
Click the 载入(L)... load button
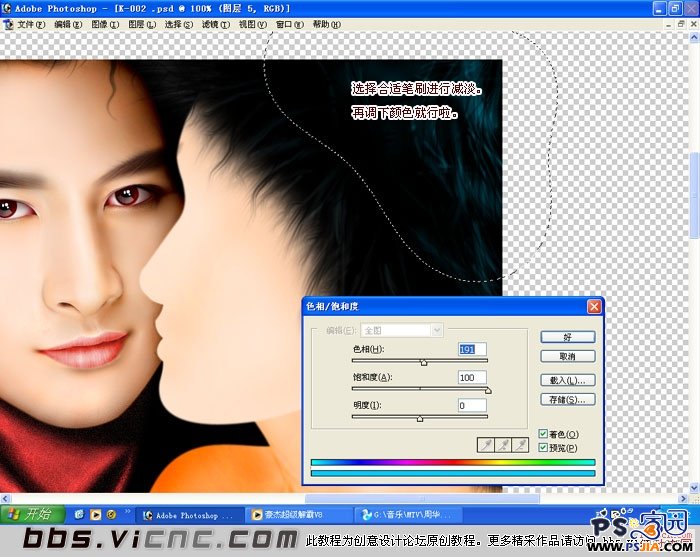tap(567, 380)
